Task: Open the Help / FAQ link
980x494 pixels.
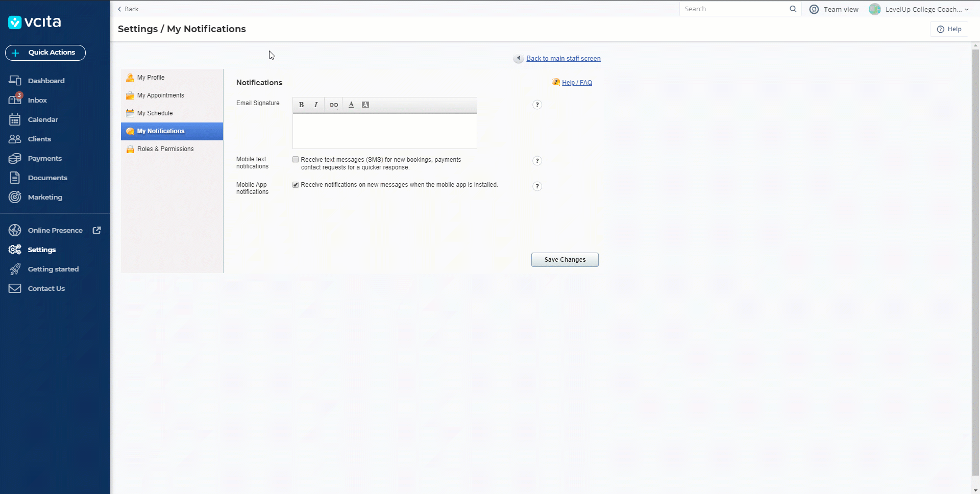Action: (x=577, y=83)
